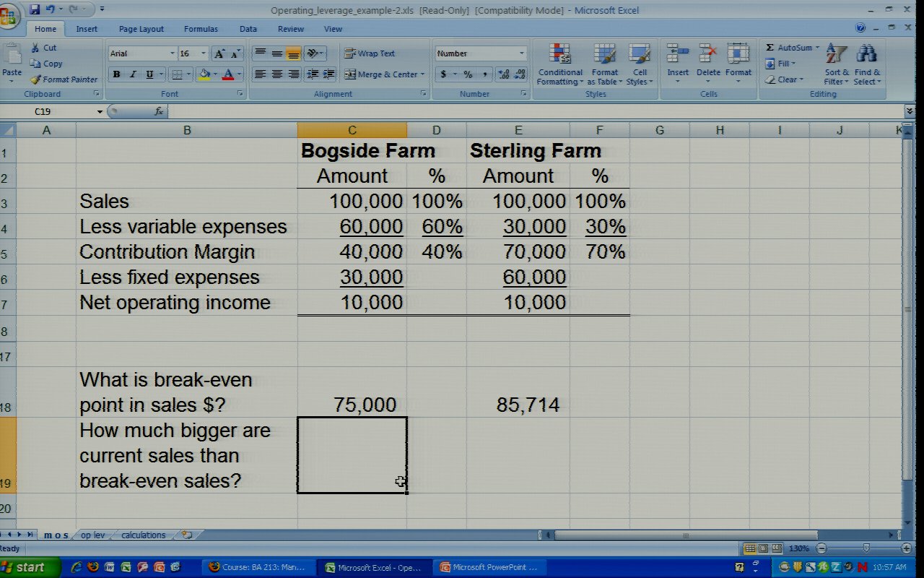
Task: Click the Format Painter brush icon
Action: click(x=36, y=79)
